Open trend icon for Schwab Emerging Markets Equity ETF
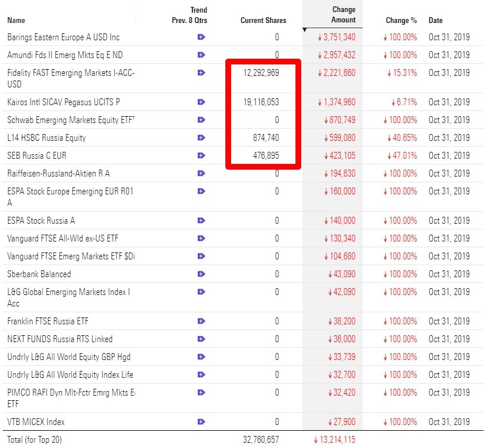484x448 pixels. 201,120
